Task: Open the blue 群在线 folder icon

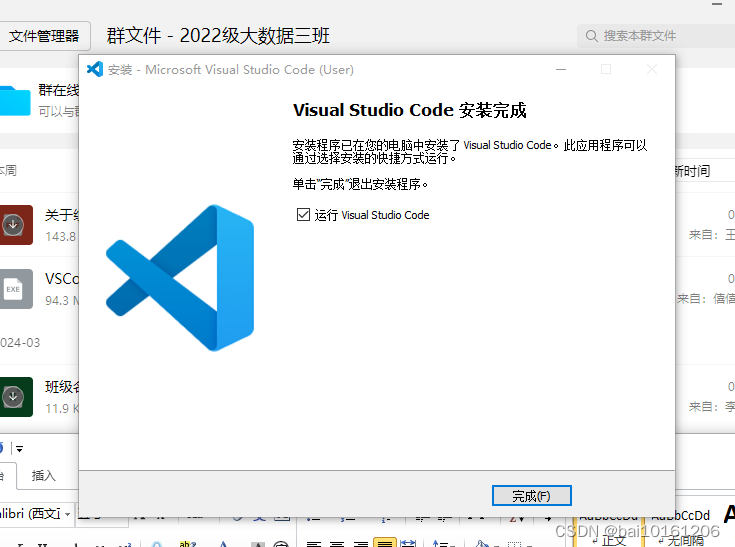Action: 15,100
